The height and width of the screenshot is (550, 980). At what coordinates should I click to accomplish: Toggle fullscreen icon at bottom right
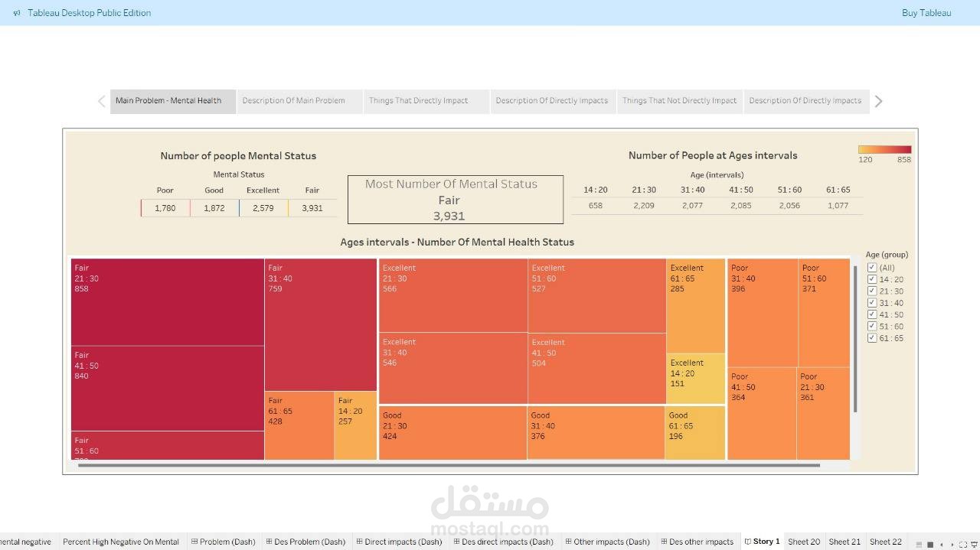coord(963,545)
